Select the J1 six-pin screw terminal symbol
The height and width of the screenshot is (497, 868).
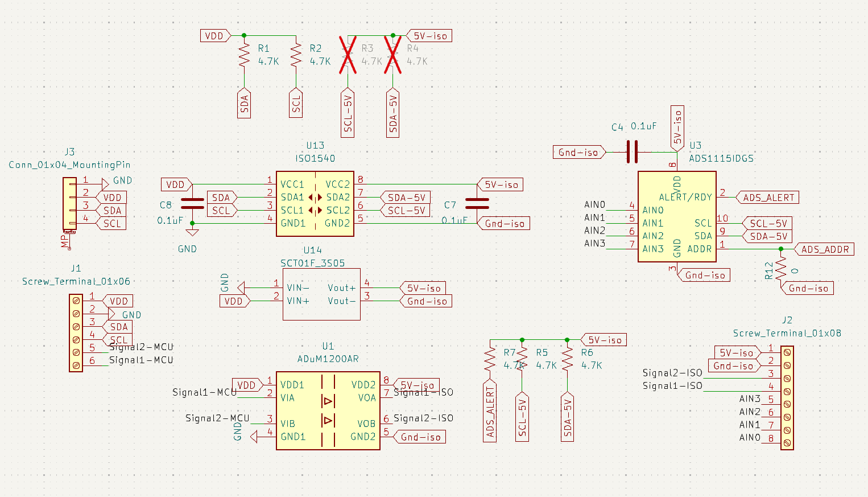point(76,333)
